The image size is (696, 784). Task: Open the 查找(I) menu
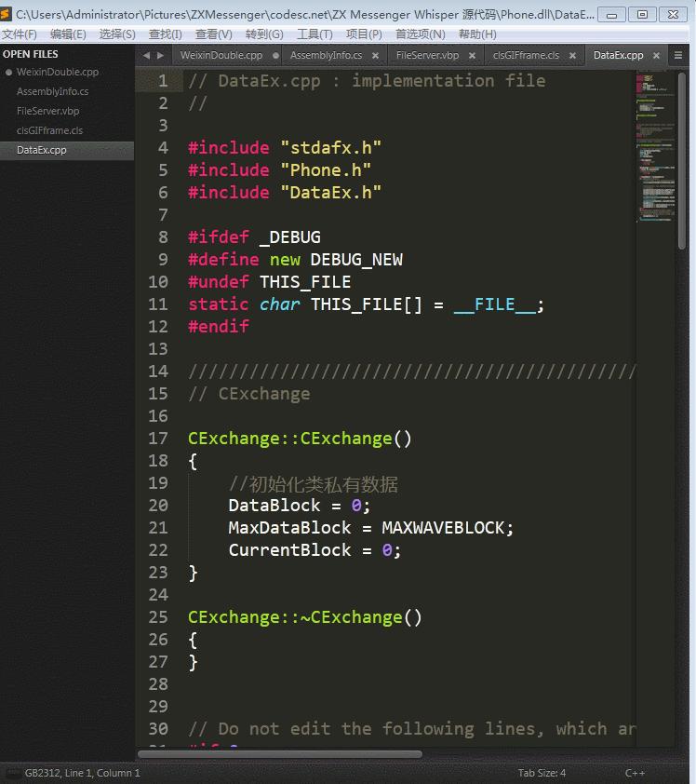[x=166, y=34]
